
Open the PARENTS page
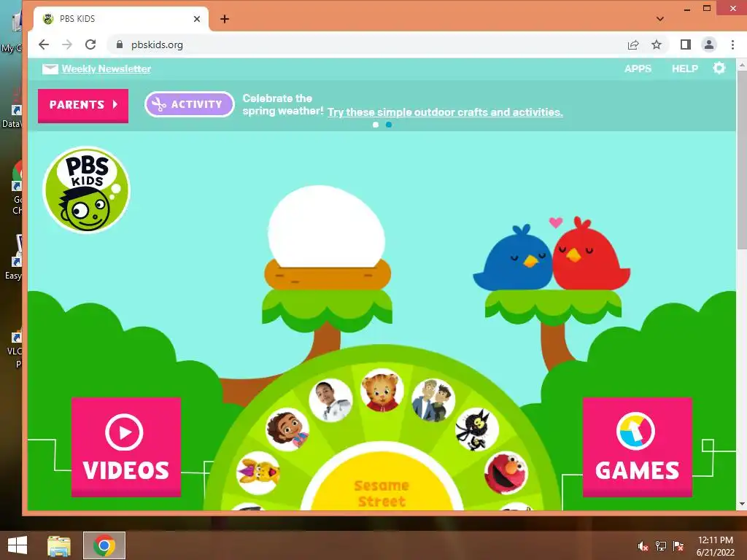pos(83,105)
